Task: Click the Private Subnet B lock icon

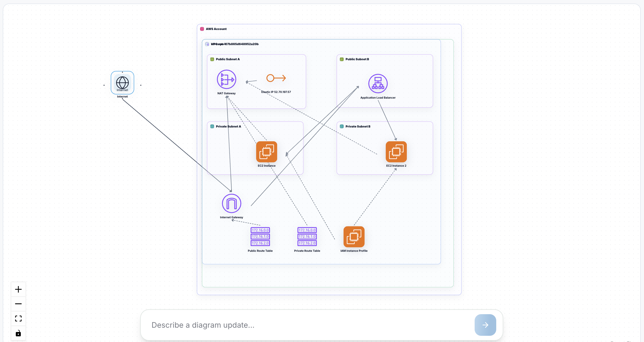Action: (x=342, y=126)
